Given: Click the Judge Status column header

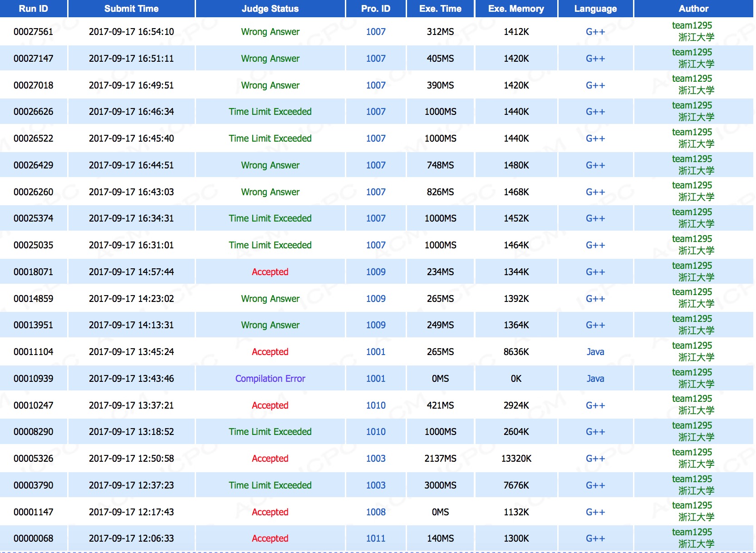Looking at the screenshot, I should (x=270, y=9).
